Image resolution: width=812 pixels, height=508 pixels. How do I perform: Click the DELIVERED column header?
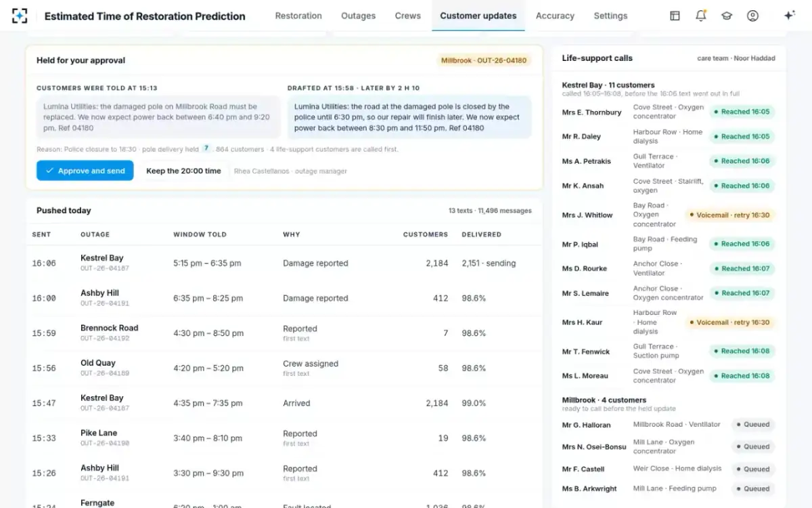point(482,234)
